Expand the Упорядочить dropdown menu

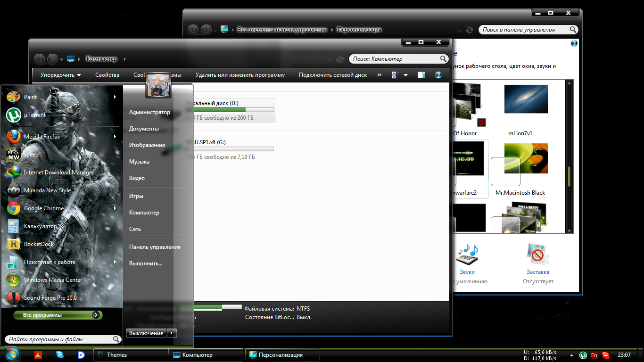[60, 75]
